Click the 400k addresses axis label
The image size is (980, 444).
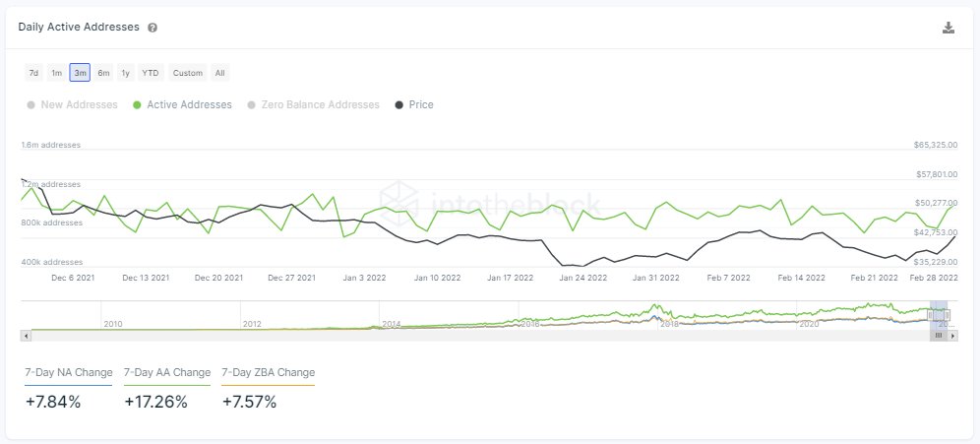[52, 263]
